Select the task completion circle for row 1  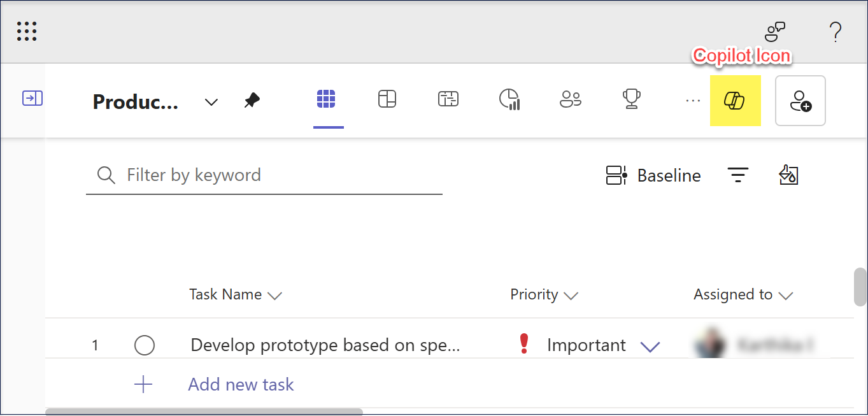click(x=145, y=345)
